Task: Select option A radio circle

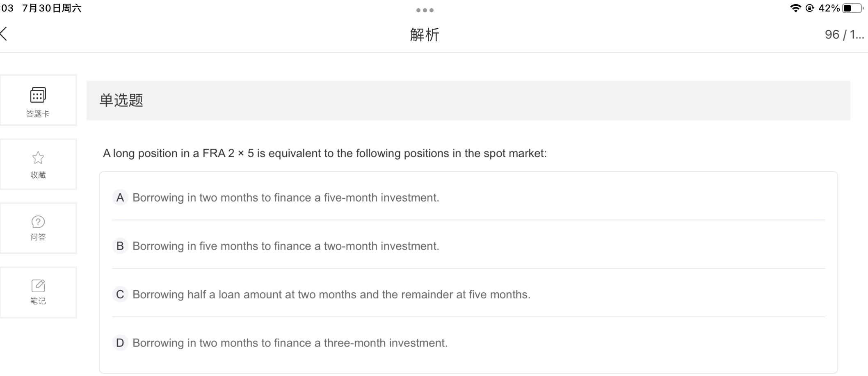Action: click(x=120, y=198)
